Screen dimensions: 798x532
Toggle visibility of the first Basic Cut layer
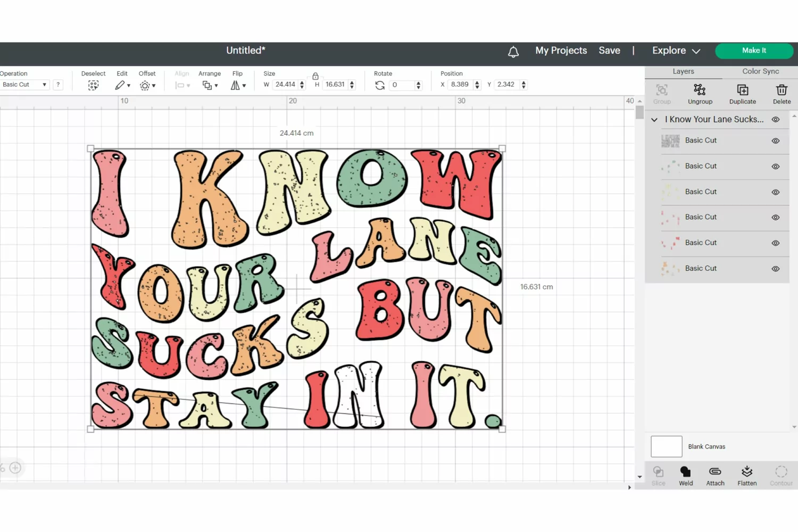(x=776, y=141)
